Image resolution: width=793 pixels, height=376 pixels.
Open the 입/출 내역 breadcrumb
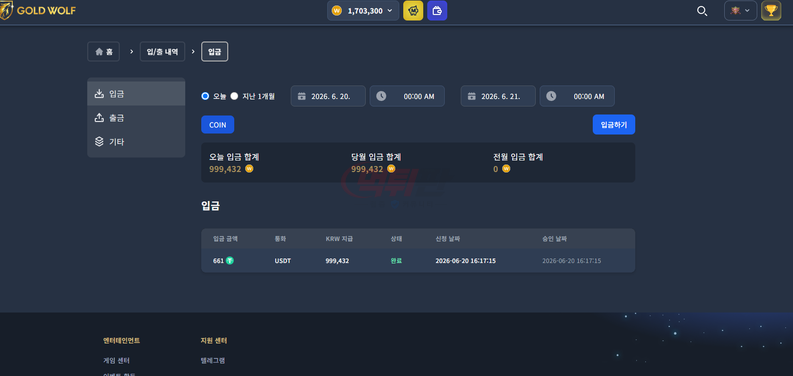pos(162,52)
